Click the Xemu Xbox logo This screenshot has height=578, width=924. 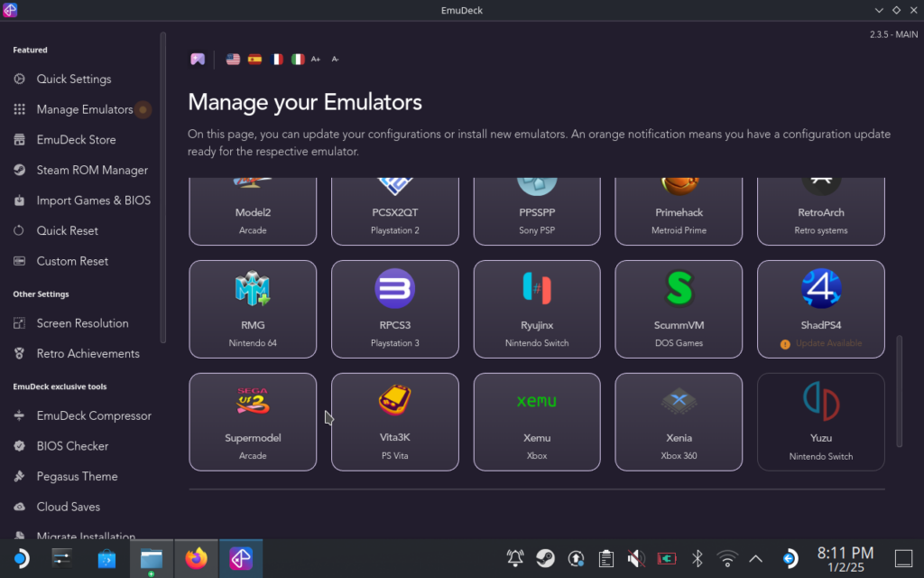(537, 401)
